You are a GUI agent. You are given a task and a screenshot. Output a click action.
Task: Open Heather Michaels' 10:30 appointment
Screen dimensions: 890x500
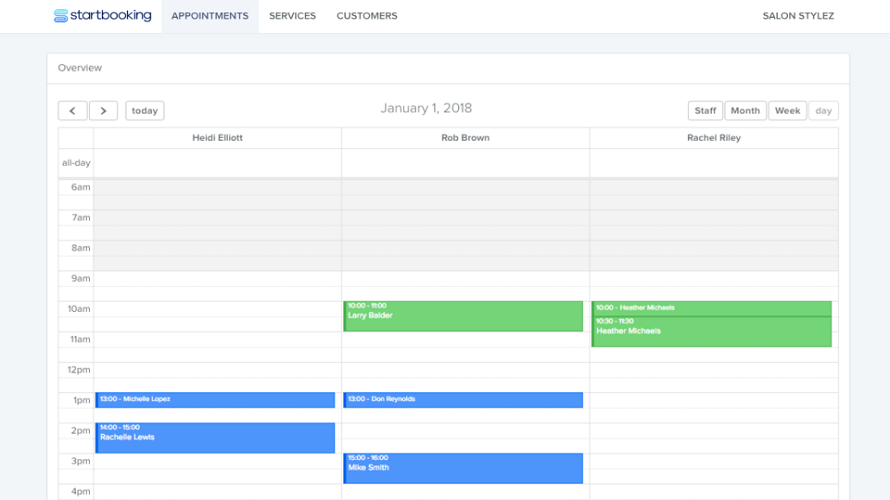(712, 331)
